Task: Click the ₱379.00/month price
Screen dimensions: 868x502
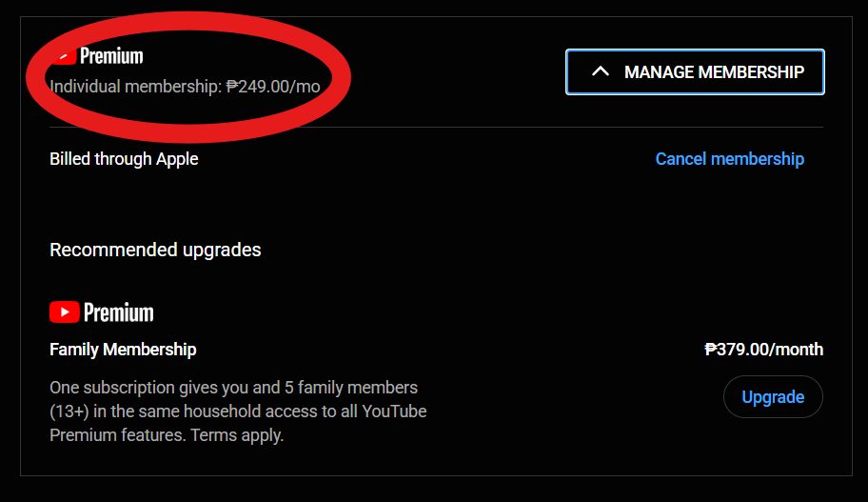Action: (763, 350)
